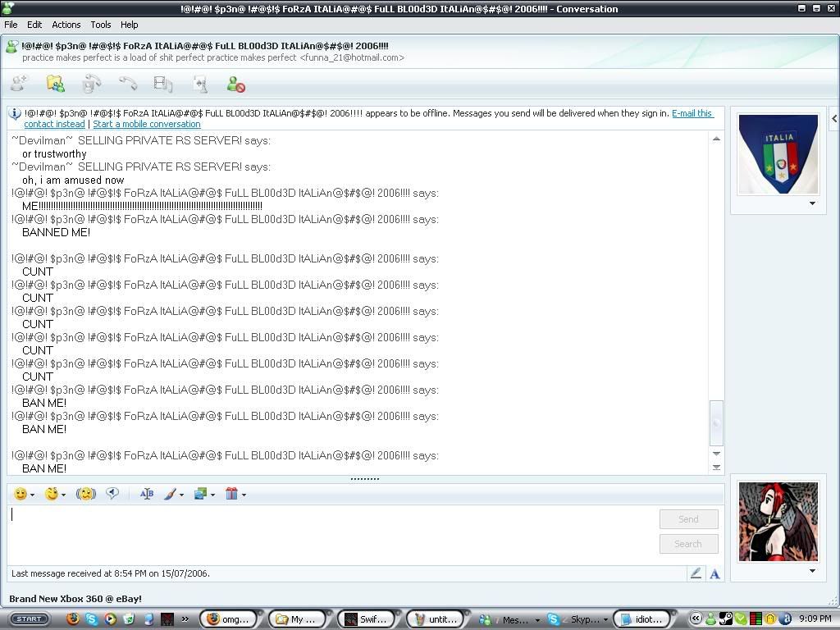
Task: Expand the gift pack dropdown
Action: 244,495
